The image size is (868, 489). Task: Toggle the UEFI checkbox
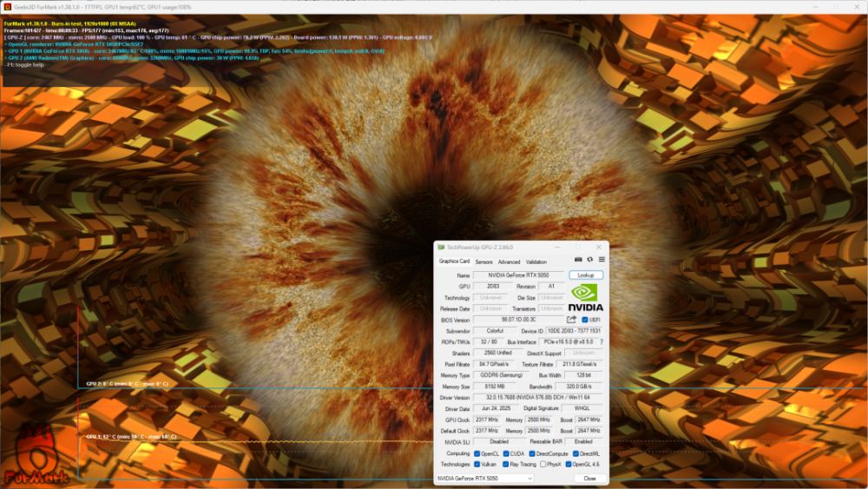584,320
